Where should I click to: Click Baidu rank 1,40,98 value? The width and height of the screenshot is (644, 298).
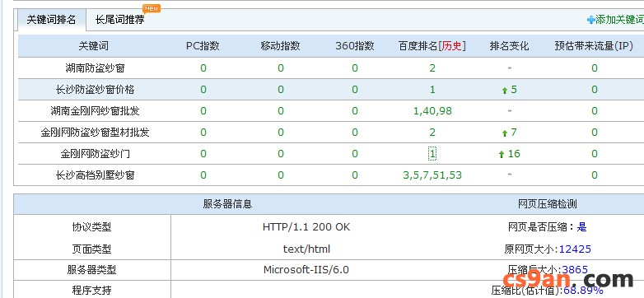432,111
